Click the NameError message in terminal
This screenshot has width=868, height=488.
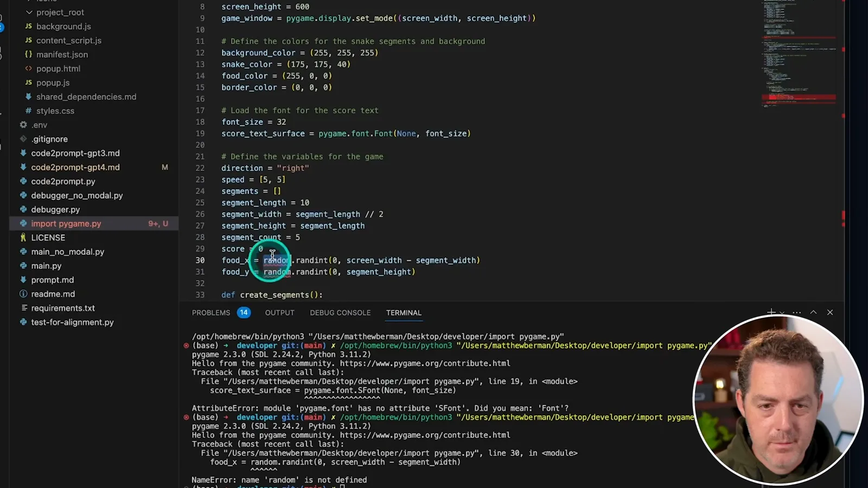pos(279,480)
